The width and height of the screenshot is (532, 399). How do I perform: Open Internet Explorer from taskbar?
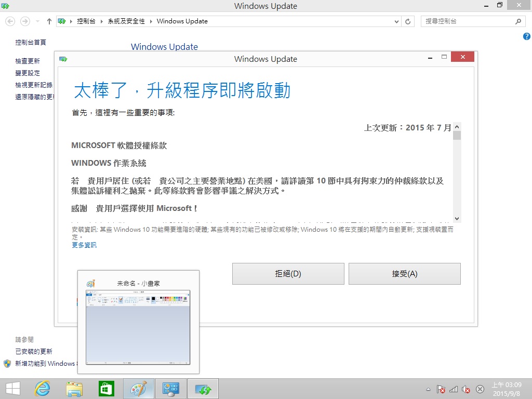pos(43,389)
